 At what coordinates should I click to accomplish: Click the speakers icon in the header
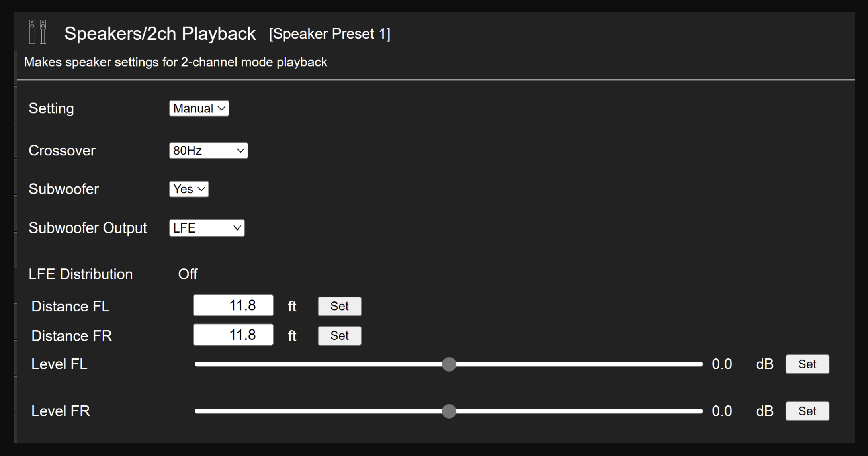pyautogui.click(x=38, y=32)
